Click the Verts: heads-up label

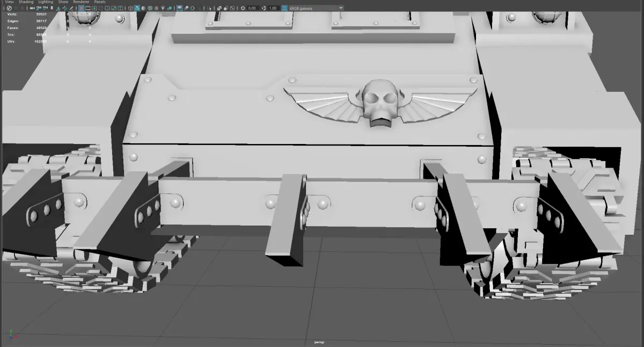[x=12, y=15]
